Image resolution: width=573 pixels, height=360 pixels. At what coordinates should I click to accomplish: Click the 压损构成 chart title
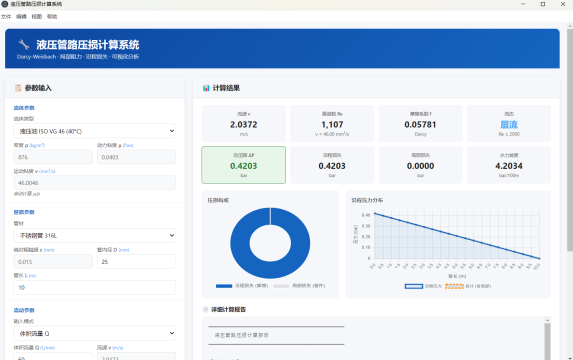[218, 200]
